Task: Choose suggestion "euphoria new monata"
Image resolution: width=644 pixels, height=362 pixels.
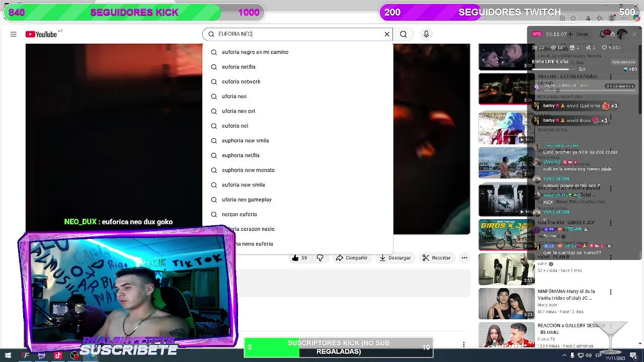Action: 297,170
